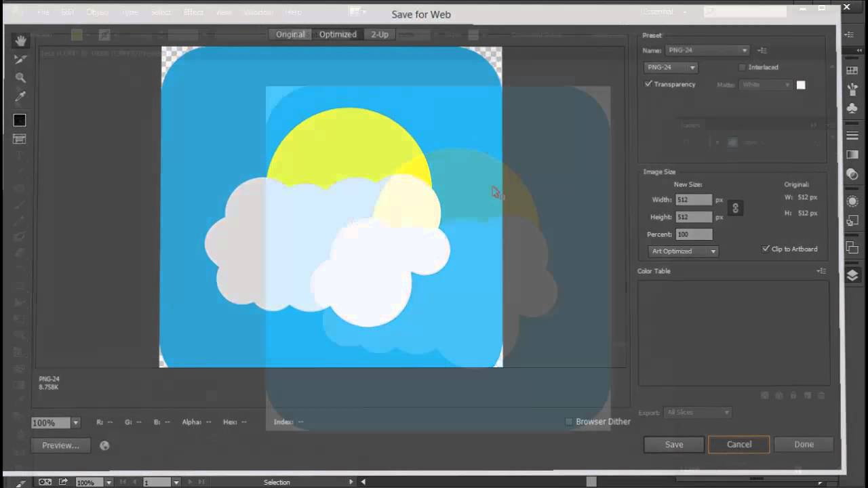This screenshot has height=488, width=868.
Task: Open the preset Name dropdown
Action: pos(707,50)
